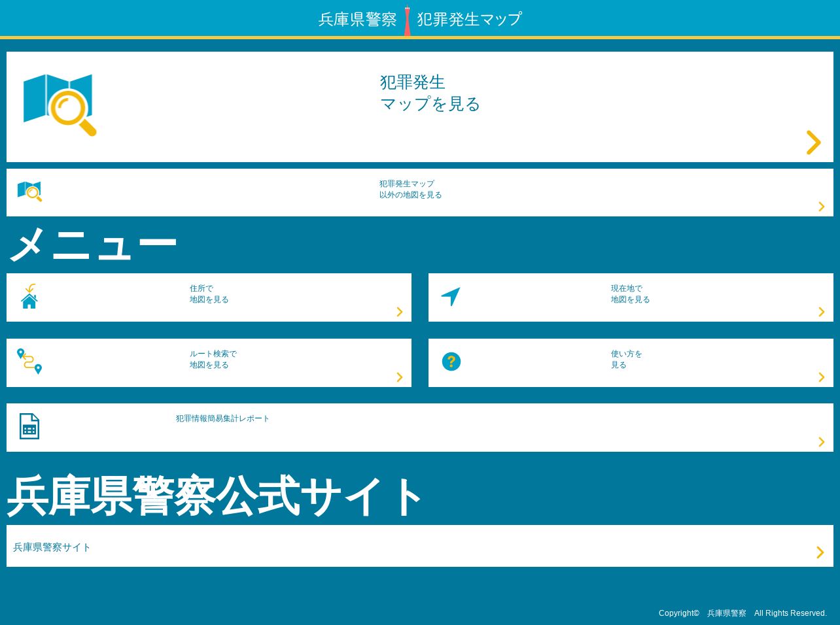
Task: Open 犯罪発生マップを見る via its yellow chevron
Action: tap(813, 143)
